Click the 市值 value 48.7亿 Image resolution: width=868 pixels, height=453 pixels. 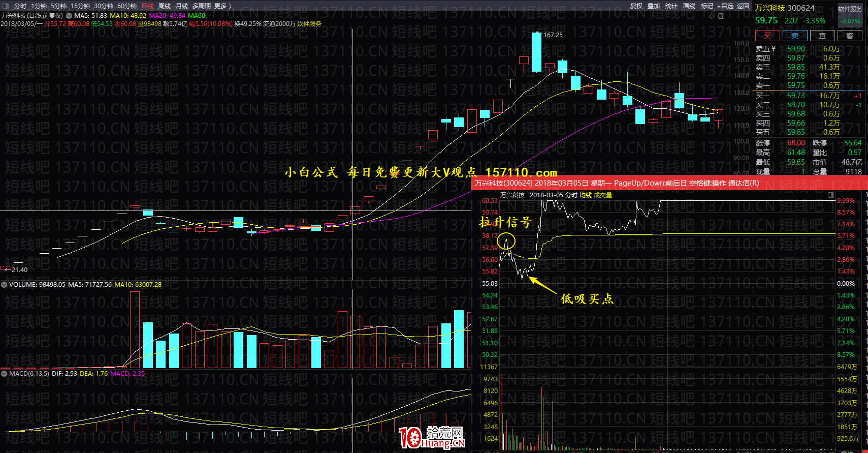click(852, 162)
